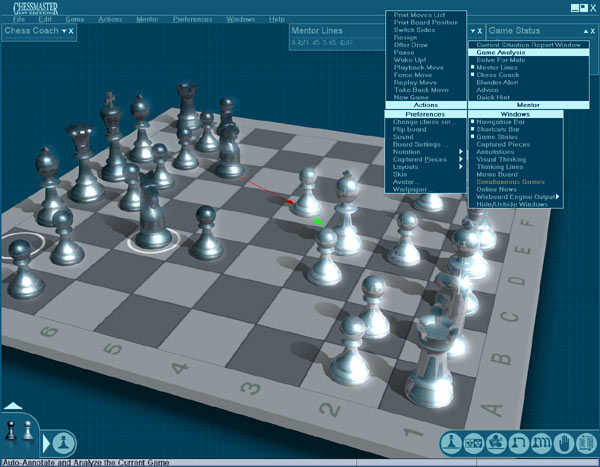The width and height of the screenshot is (600, 467).
Task: Click the white pawn icon at bottom-left
Action: point(27,430)
